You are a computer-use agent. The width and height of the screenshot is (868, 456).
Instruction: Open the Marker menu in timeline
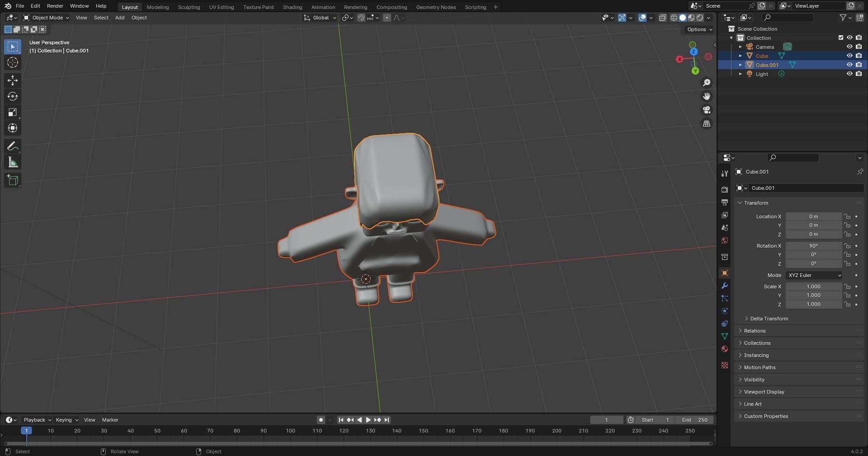[x=110, y=420]
